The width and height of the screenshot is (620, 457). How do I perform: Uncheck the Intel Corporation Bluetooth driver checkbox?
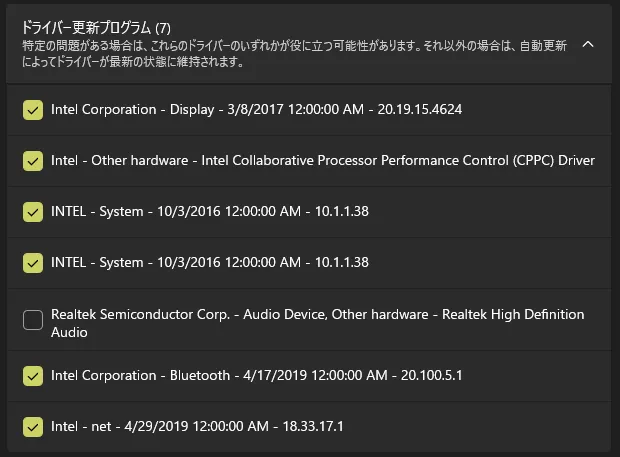(x=33, y=376)
